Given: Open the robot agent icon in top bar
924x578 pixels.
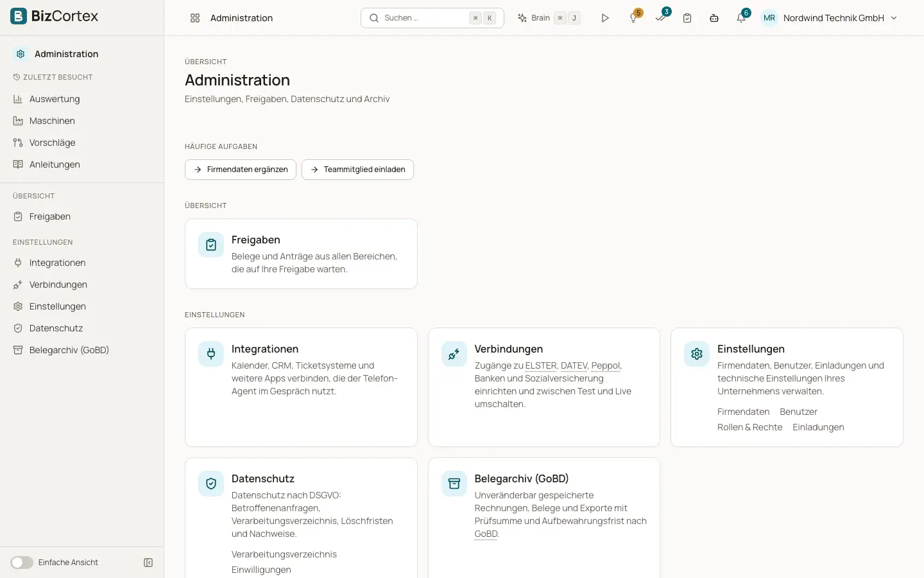Looking at the screenshot, I should pos(714,18).
